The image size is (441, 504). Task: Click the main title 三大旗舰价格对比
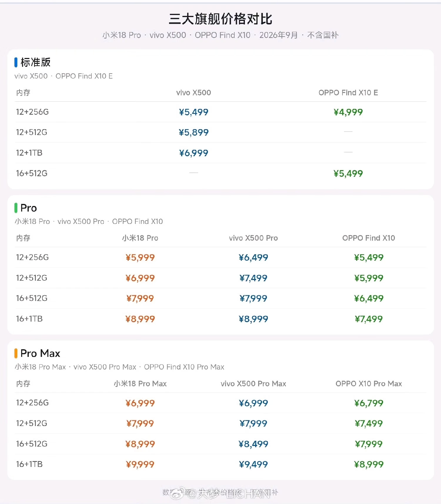[220, 19]
